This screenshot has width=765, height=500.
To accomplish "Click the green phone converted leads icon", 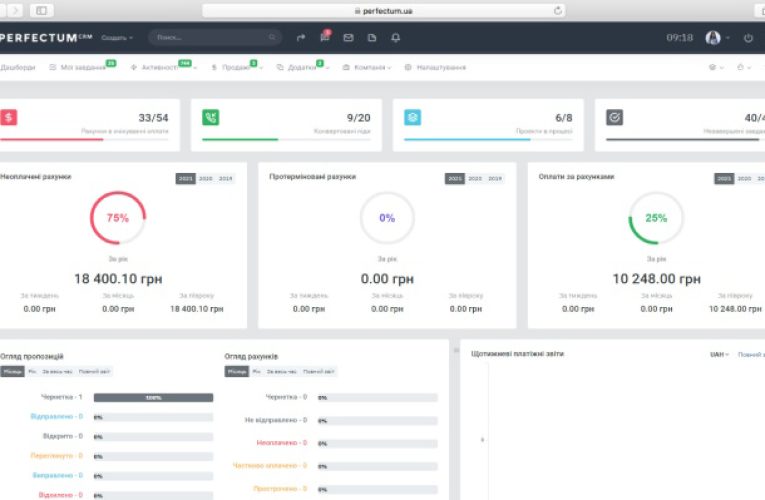I will (x=211, y=118).
